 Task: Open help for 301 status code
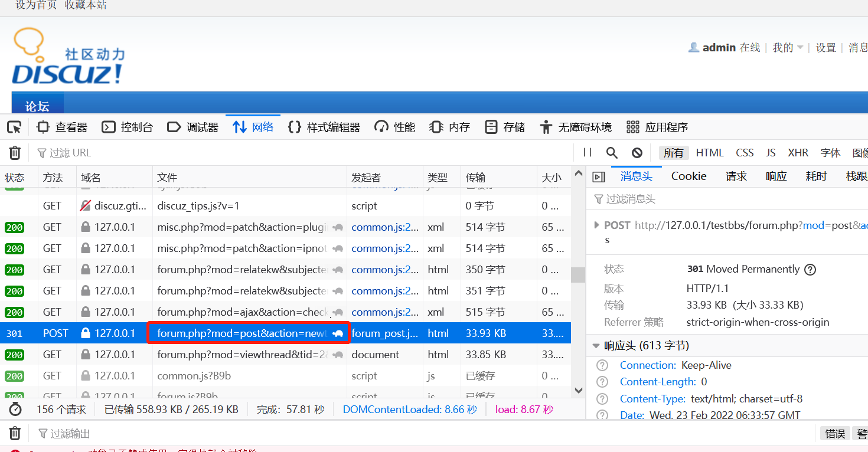pyautogui.click(x=810, y=270)
